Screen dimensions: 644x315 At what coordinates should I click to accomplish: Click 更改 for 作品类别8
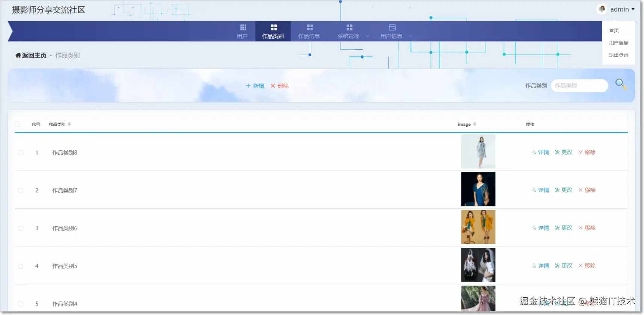pos(564,152)
